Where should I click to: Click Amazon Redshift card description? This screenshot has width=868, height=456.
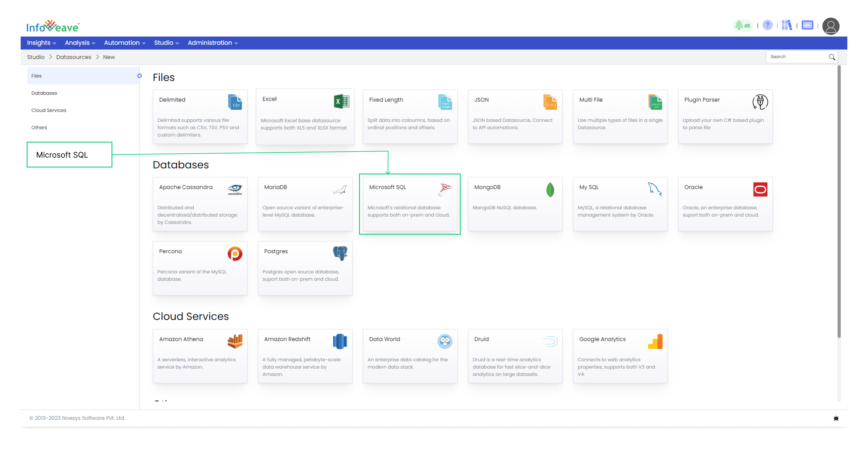(301, 367)
